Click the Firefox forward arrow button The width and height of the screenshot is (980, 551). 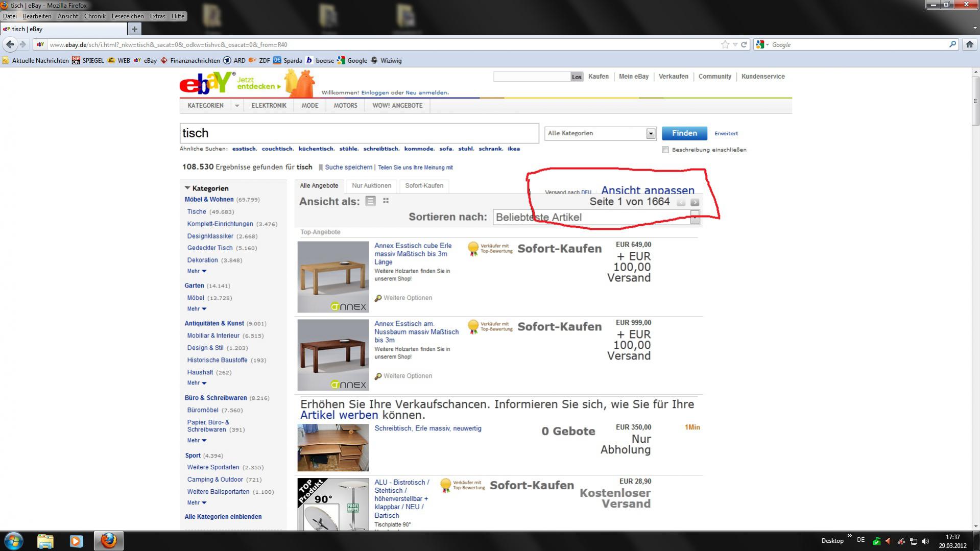(x=23, y=44)
